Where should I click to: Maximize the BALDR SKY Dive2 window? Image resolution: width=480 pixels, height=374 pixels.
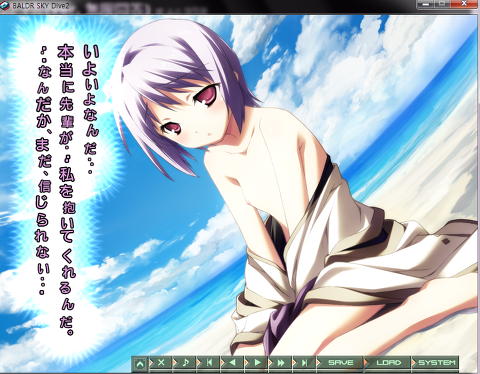(442, 4)
